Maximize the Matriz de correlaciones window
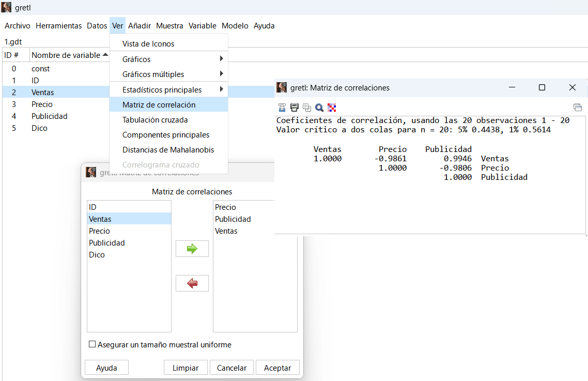The height and width of the screenshot is (381, 588). click(542, 87)
